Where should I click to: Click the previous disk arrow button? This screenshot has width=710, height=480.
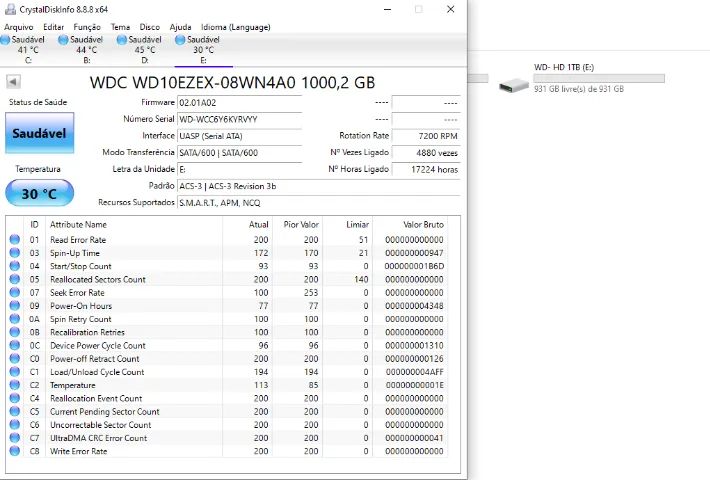[13, 82]
